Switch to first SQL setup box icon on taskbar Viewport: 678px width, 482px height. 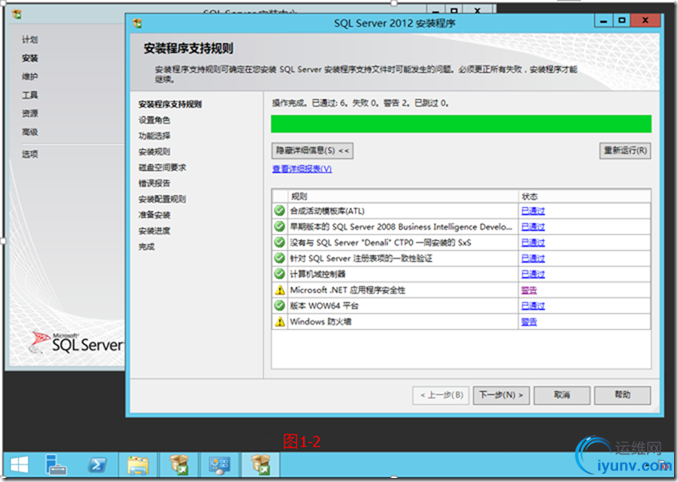pyautogui.click(x=179, y=465)
